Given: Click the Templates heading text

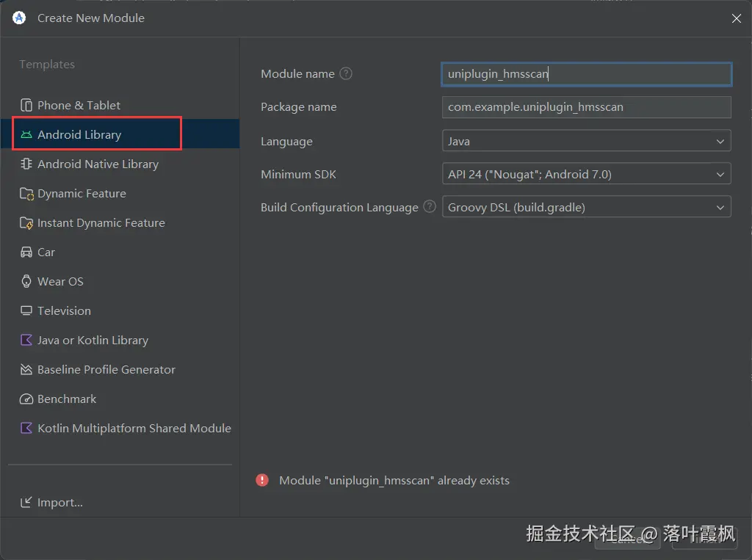Looking at the screenshot, I should tap(47, 65).
